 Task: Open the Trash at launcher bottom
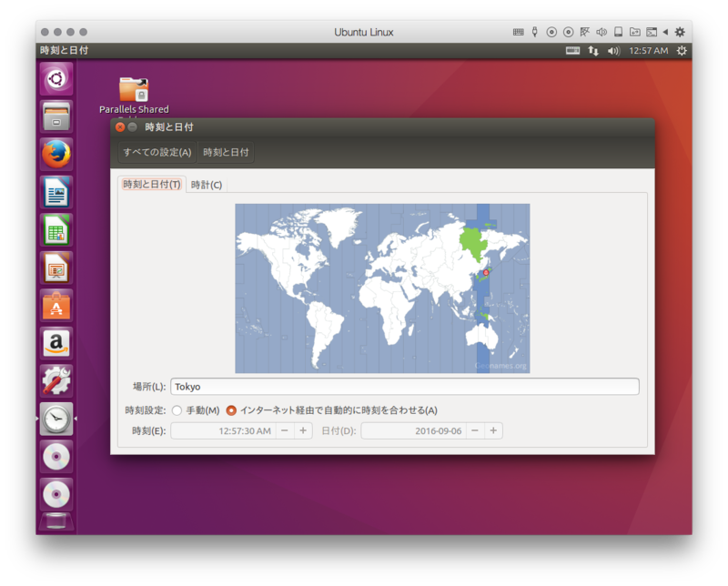pos(56,522)
